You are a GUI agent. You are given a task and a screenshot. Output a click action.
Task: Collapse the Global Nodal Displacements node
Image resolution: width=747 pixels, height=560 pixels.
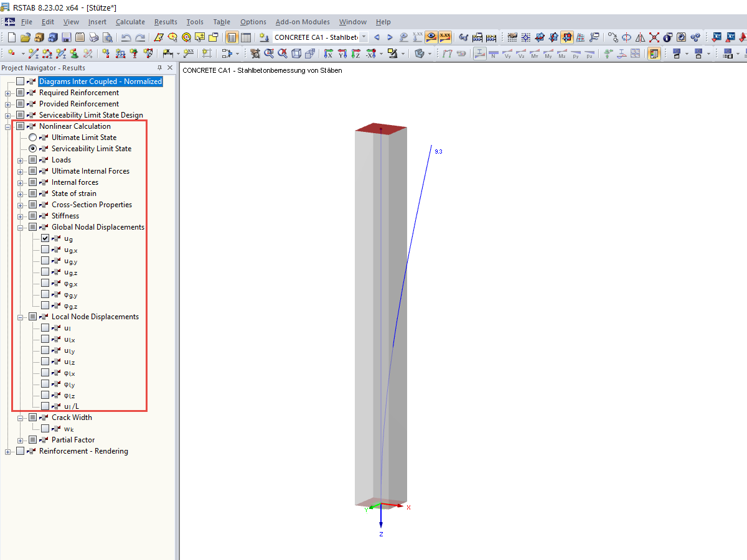point(21,227)
